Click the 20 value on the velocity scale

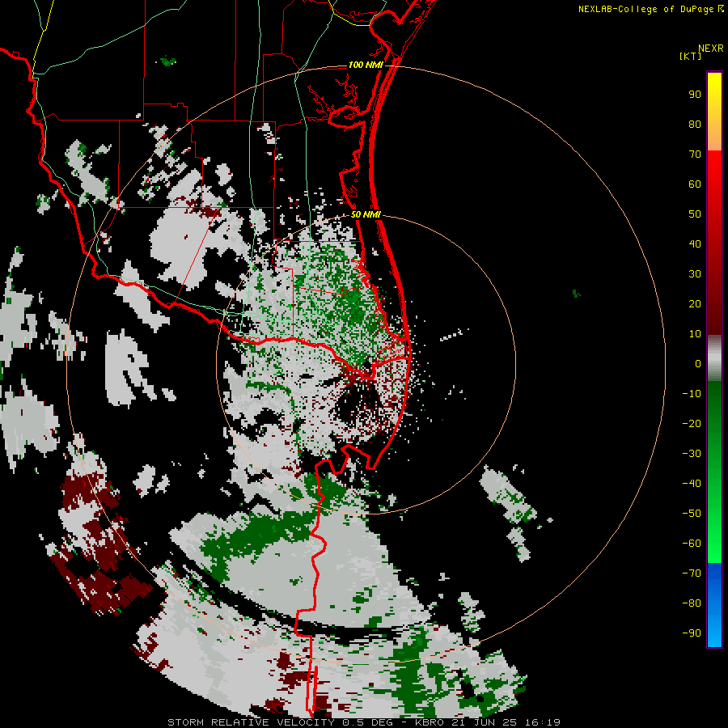695,303
